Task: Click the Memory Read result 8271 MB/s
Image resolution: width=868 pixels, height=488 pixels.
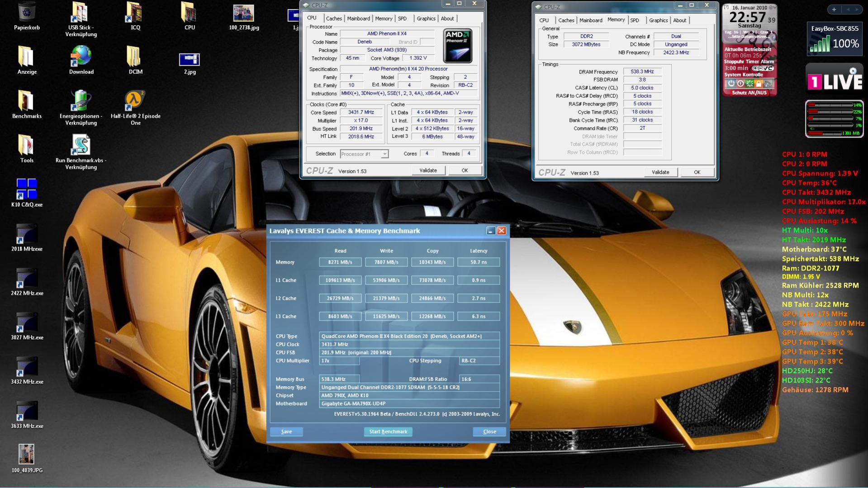Action: [x=340, y=262]
